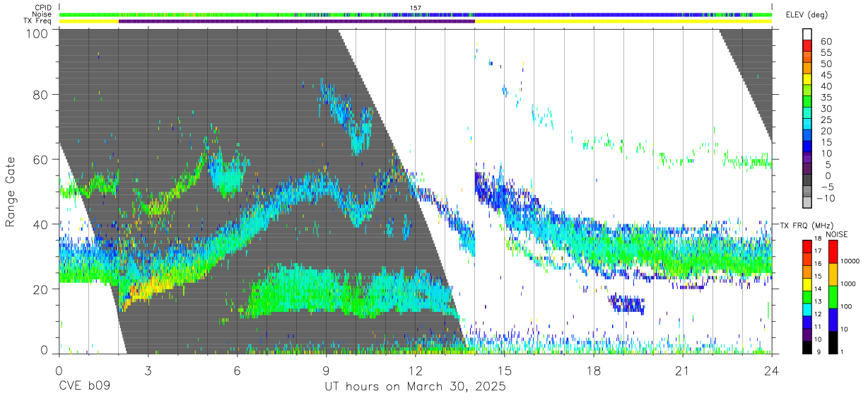This screenshot has height=401, width=868.
Task: Click the elevation colorbar label '25'
Action: pos(826,120)
